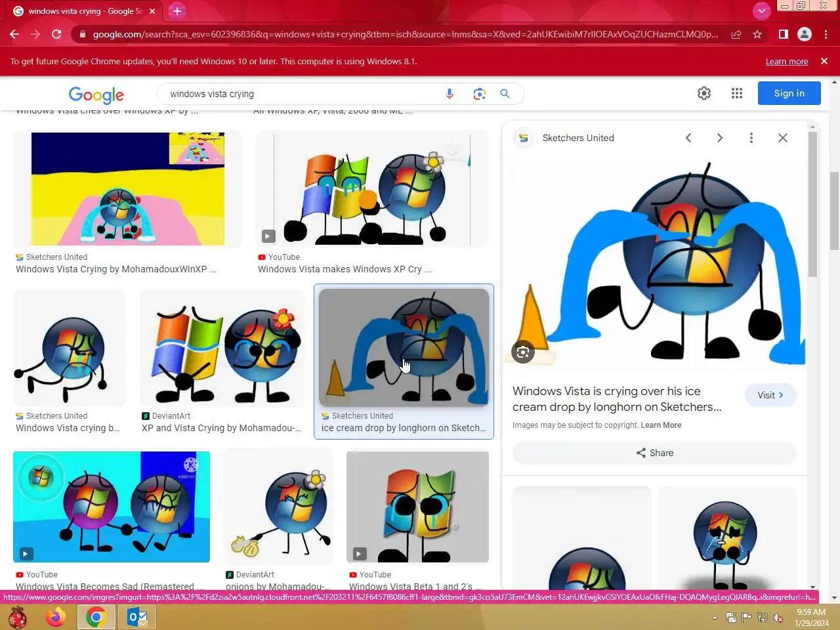Viewport: 840px width, 630px height.
Task: Open the copyright 'Learn More' link
Action: (x=661, y=425)
